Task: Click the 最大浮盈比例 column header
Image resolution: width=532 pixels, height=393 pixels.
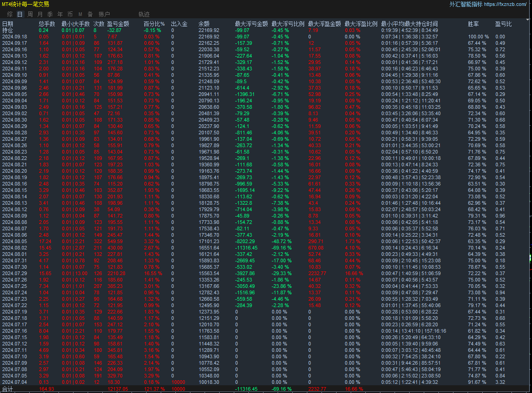Action: (361, 24)
